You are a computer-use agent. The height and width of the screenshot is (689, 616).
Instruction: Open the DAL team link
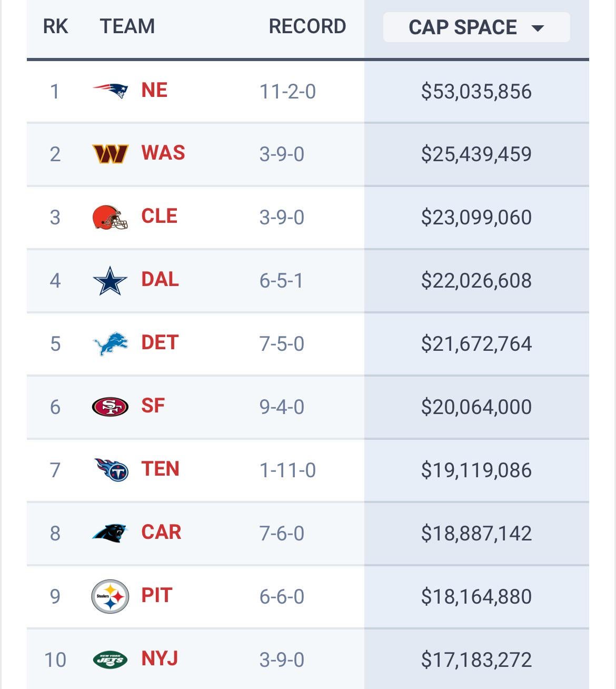(x=160, y=280)
